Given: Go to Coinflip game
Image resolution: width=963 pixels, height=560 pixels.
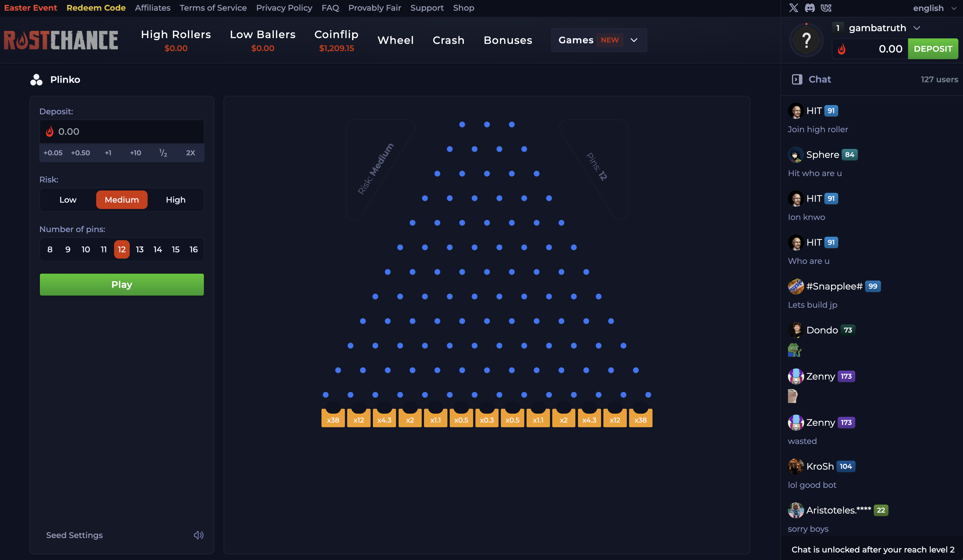Looking at the screenshot, I should point(336,40).
